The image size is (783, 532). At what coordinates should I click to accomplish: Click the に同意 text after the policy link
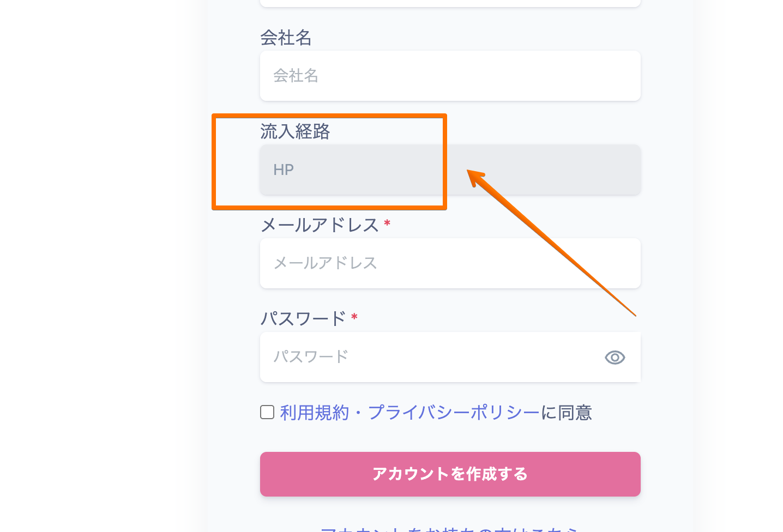pyautogui.click(x=567, y=413)
